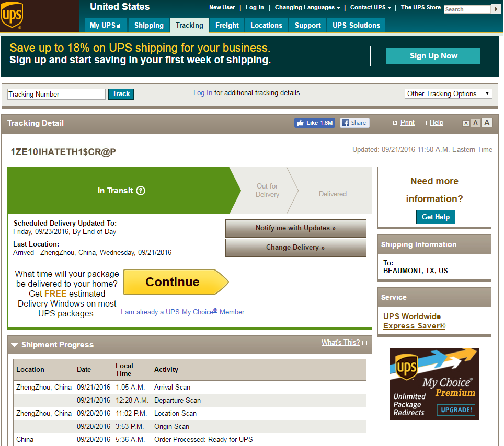The width and height of the screenshot is (504, 446).
Task: Click the Change Delivery button
Action: tap(296, 248)
